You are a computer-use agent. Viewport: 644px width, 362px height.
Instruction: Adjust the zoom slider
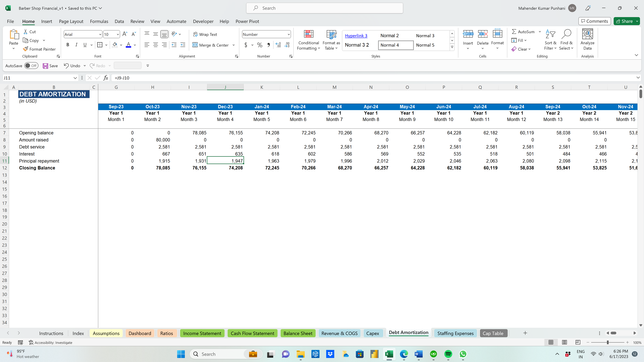pyautogui.click(x=607, y=343)
